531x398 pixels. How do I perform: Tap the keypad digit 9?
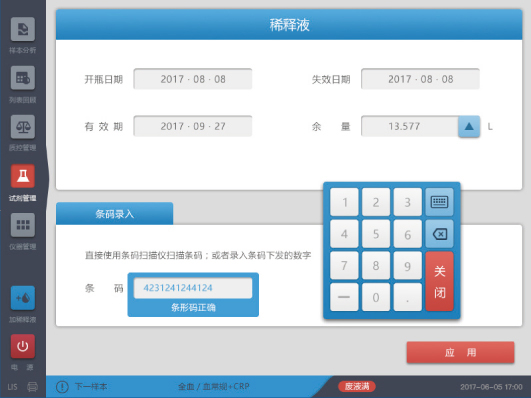[408, 266]
